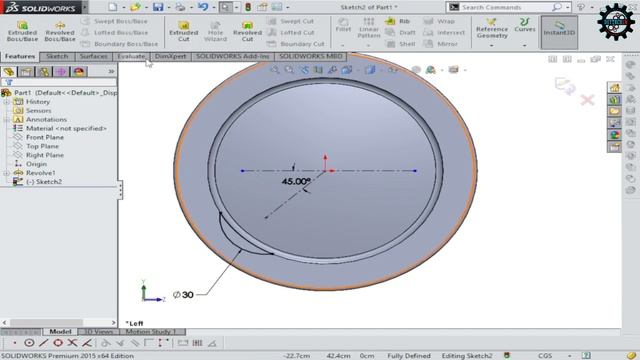Image resolution: width=640 pixels, height=360 pixels.
Task: Click the Help question mark icon
Action: point(581,7)
